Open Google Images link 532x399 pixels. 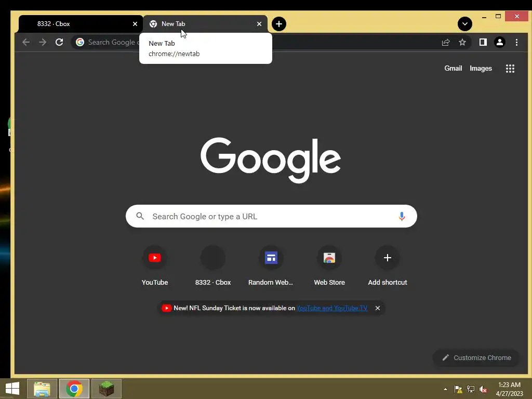[481, 68]
